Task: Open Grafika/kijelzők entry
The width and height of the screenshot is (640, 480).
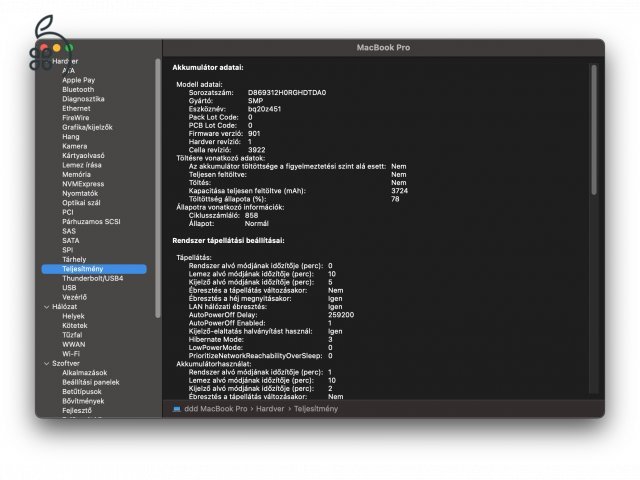Action: [x=87, y=127]
